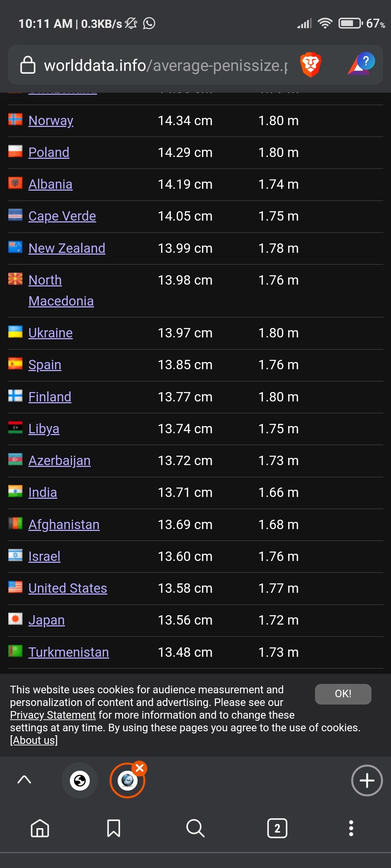The height and width of the screenshot is (868, 391).
Task: Open the Norway country link
Action: point(51,121)
